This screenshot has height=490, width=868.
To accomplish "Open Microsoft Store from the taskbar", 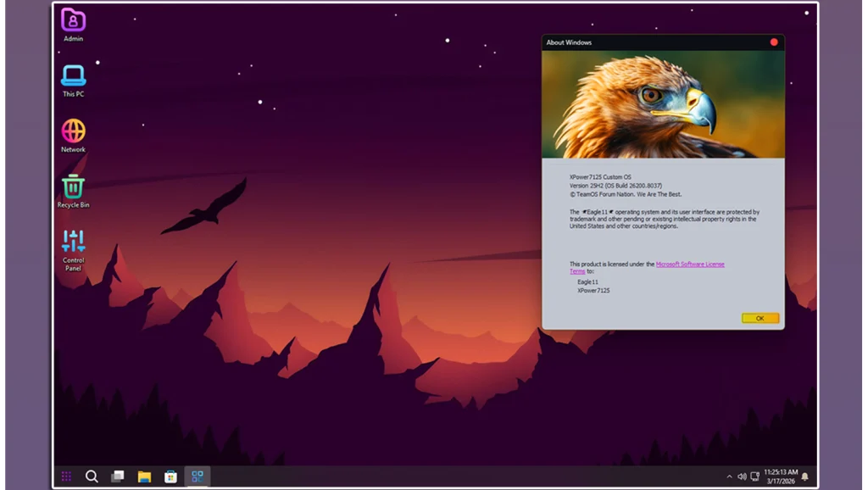I will point(170,476).
